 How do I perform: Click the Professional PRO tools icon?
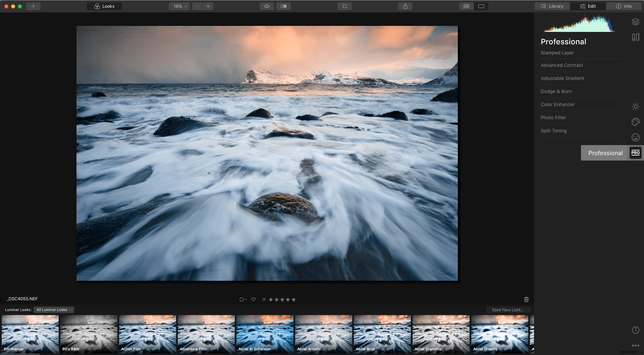tap(635, 153)
